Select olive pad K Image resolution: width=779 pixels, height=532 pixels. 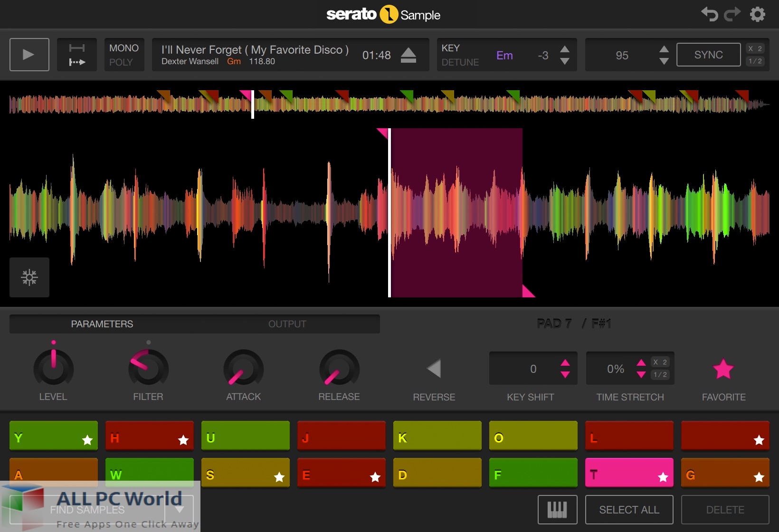click(x=437, y=436)
